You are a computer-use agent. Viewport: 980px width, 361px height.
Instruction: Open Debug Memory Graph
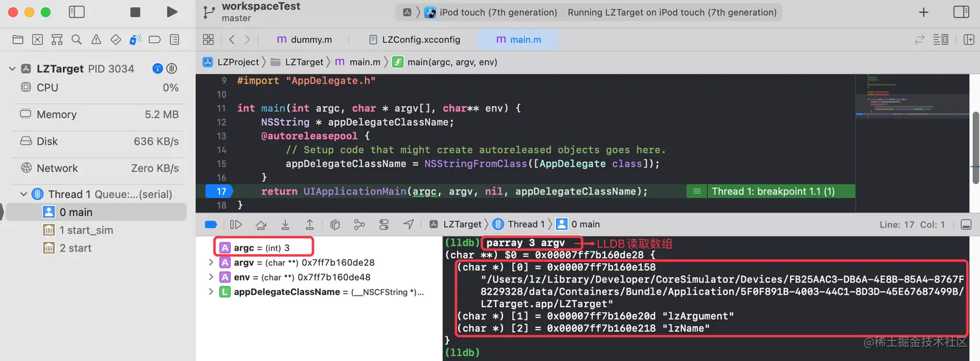click(x=360, y=224)
